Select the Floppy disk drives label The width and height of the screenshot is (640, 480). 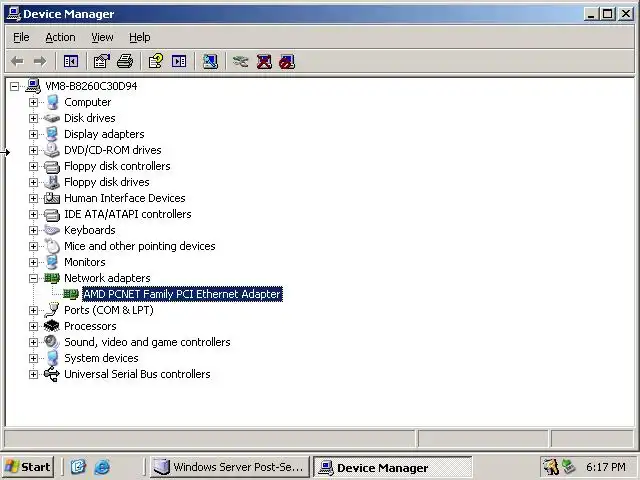(107, 182)
